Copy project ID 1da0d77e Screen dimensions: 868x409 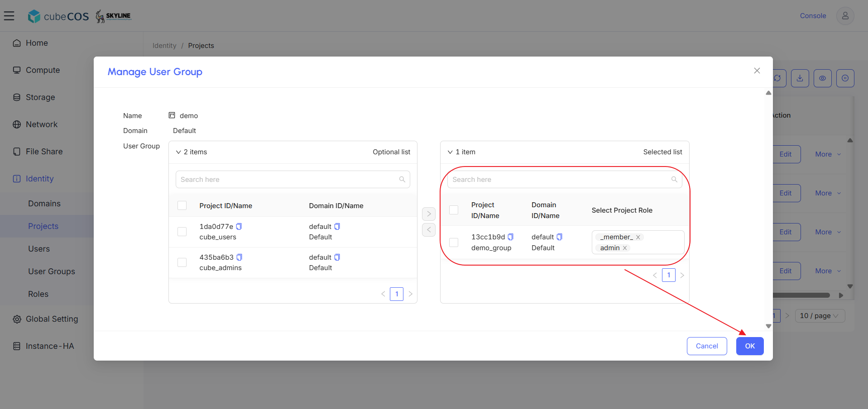[x=239, y=227]
